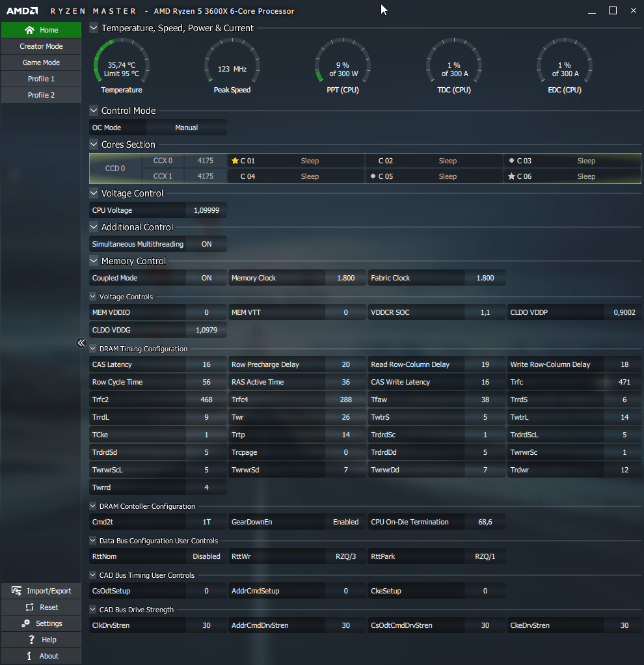Click CCX 1 frequency value 4175
This screenshot has height=665, width=644.
pos(206,176)
